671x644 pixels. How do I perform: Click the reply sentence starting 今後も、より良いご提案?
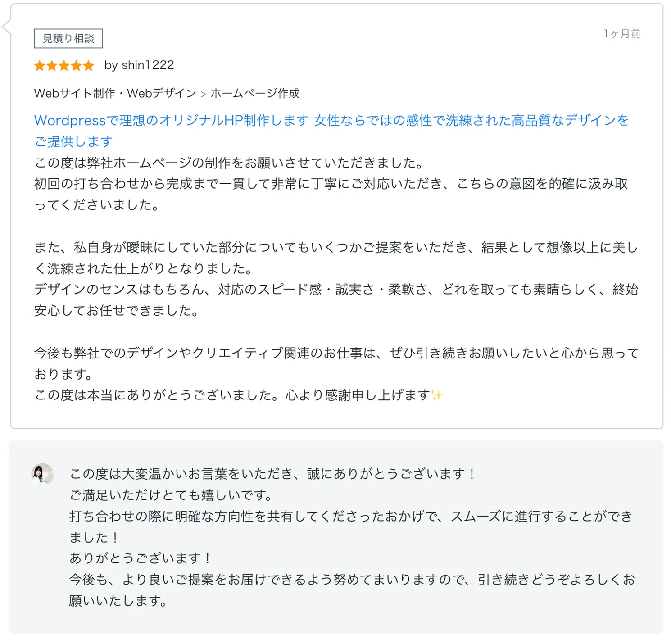pyautogui.click(x=351, y=580)
